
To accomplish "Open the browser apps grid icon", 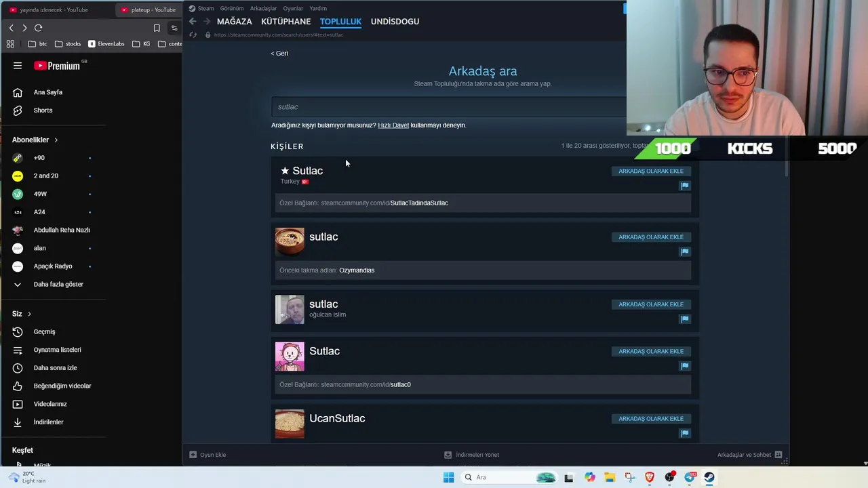I will point(10,44).
